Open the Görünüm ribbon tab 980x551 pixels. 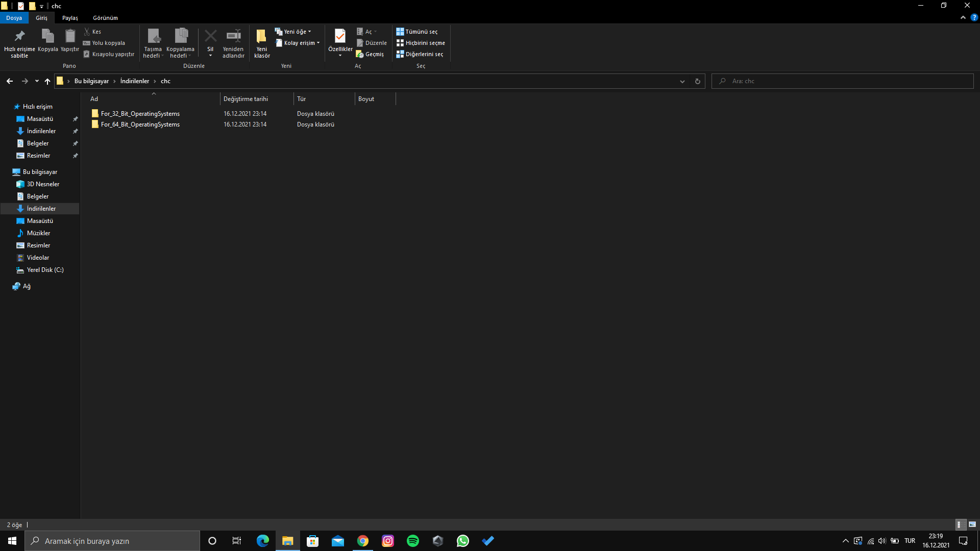(105, 18)
